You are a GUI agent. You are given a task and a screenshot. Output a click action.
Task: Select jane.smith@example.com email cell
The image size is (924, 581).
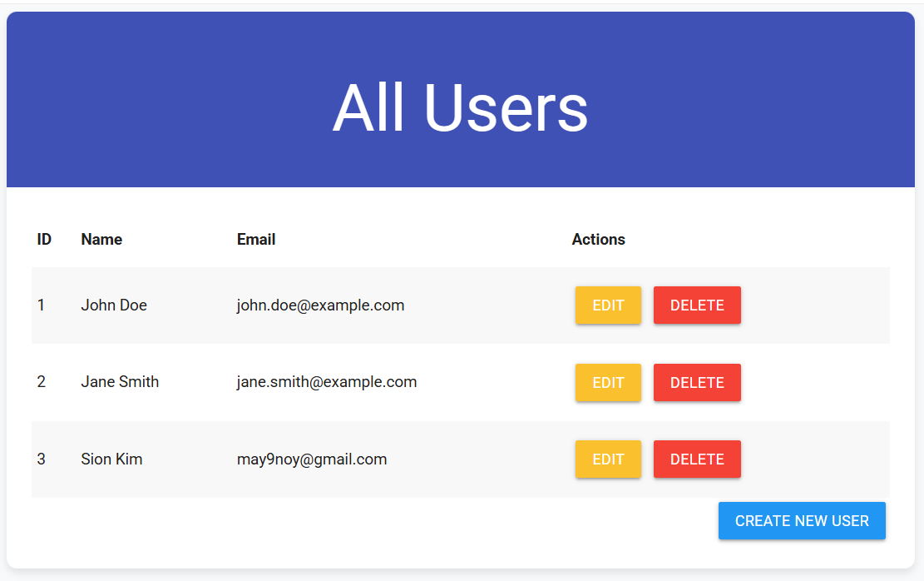coord(327,381)
